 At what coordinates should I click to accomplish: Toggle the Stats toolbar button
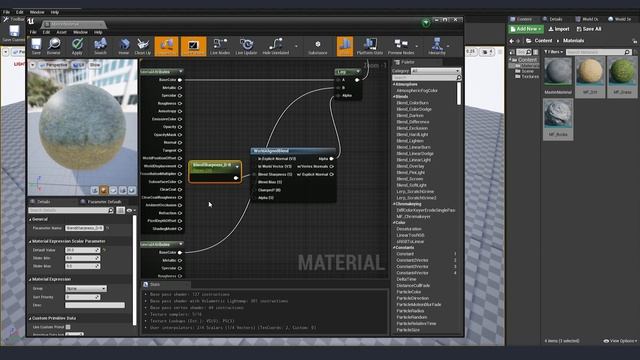point(344,46)
